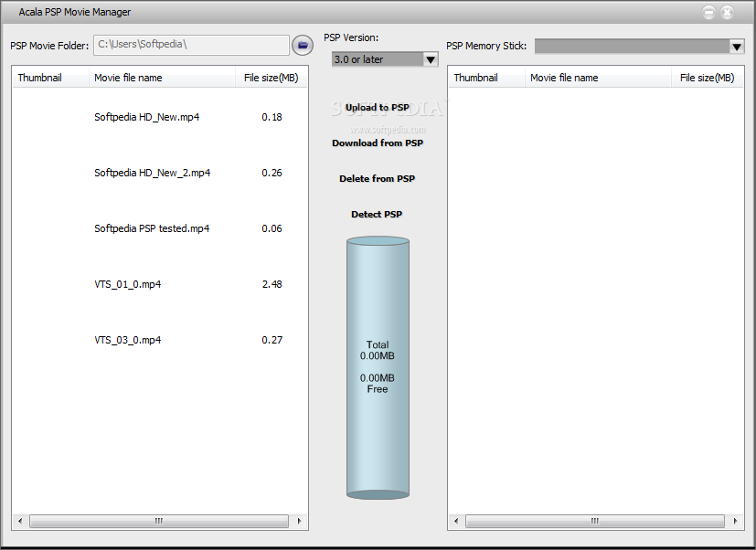Close the Acala PSP Movie Manager window
Screen dimensions: 756x550
click(x=727, y=13)
